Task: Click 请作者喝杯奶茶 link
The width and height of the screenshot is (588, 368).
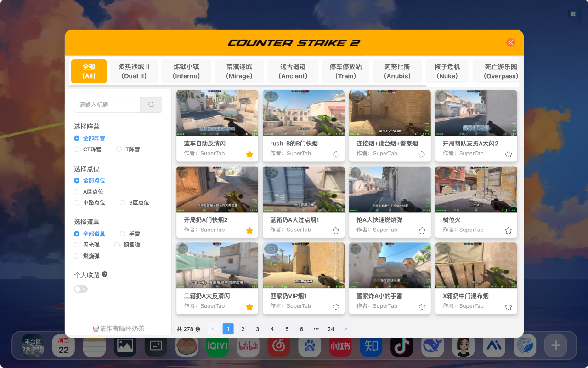Action: point(119,328)
